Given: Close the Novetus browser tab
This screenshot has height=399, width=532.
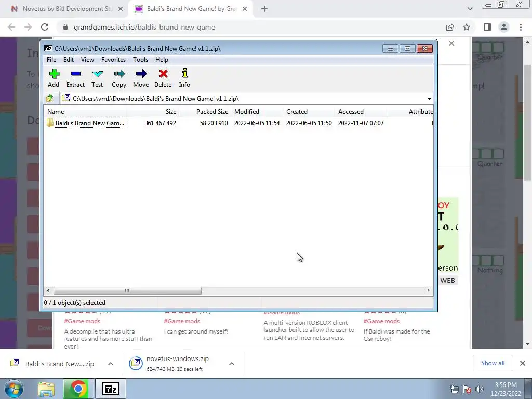Looking at the screenshot, I should pyautogui.click(x=121, y=9).
